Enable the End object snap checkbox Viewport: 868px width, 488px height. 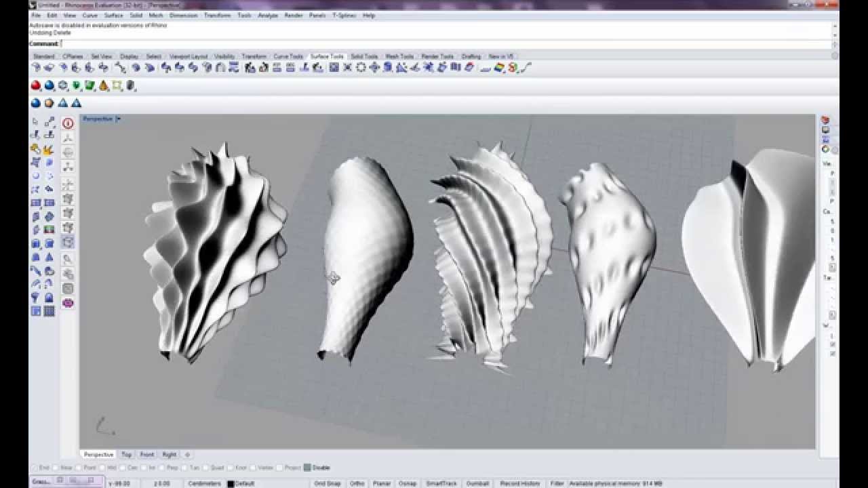(35, 468)
